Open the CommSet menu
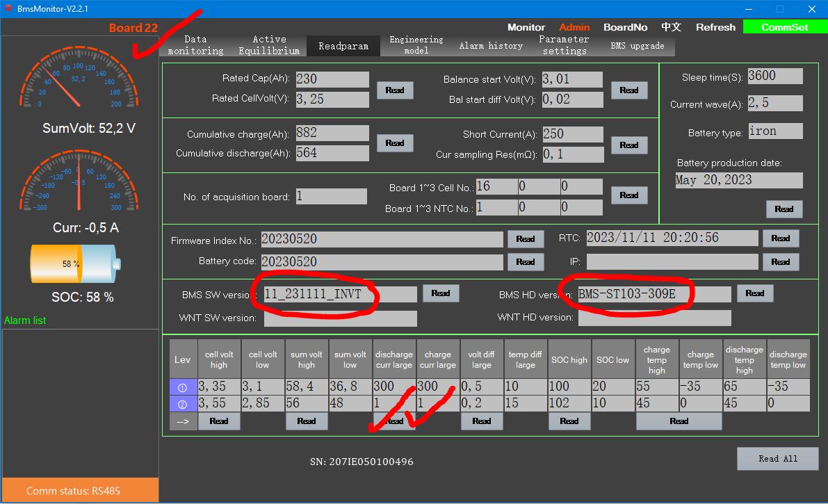Screen dimensions: 828x504 (784, 27)
